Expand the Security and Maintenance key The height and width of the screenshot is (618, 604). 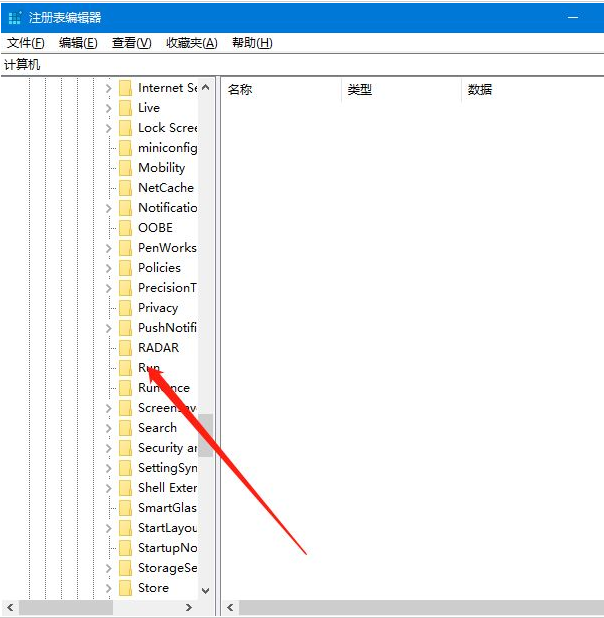click(x=109, y=448)
